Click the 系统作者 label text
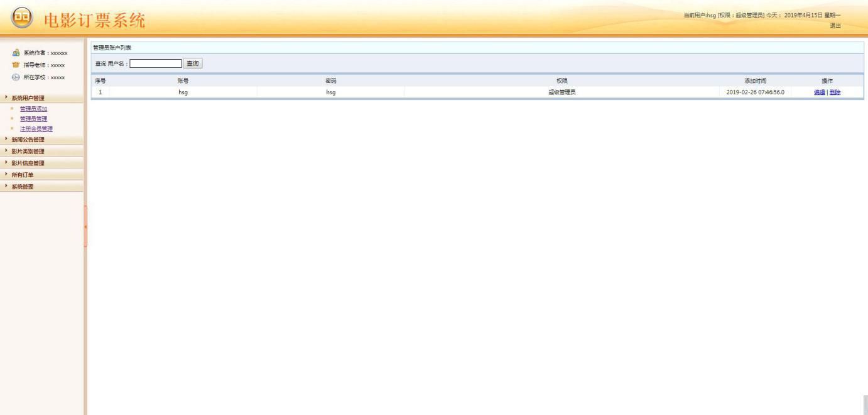Screen dimensions: 868x415 click(45, 53)
